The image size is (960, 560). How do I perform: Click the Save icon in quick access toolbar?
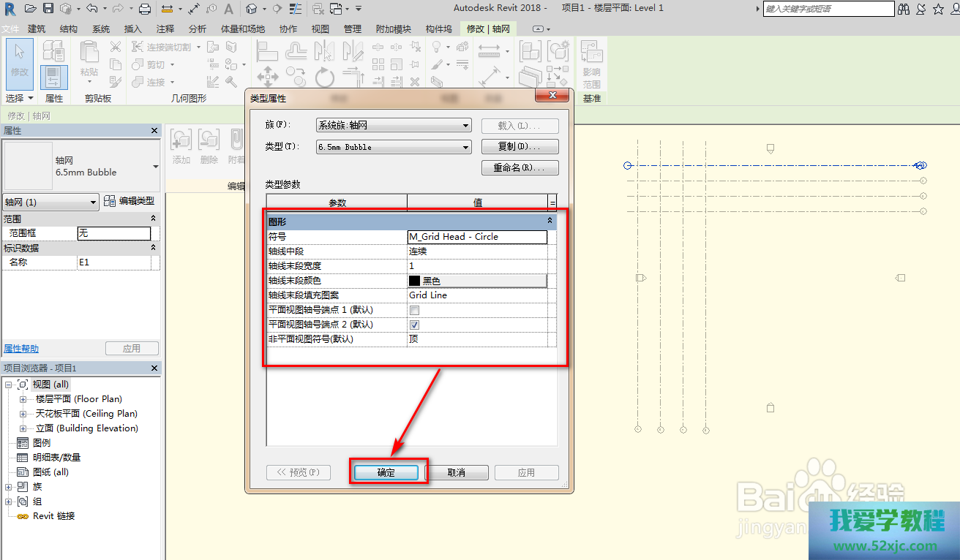48,9
